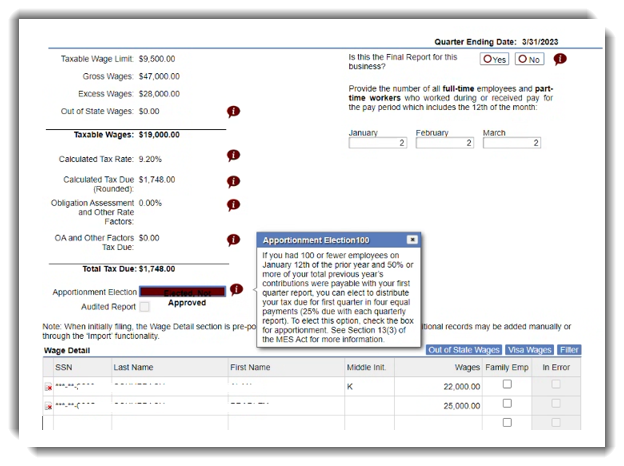Show info for Out of State Wages

(x=234, y=111)
